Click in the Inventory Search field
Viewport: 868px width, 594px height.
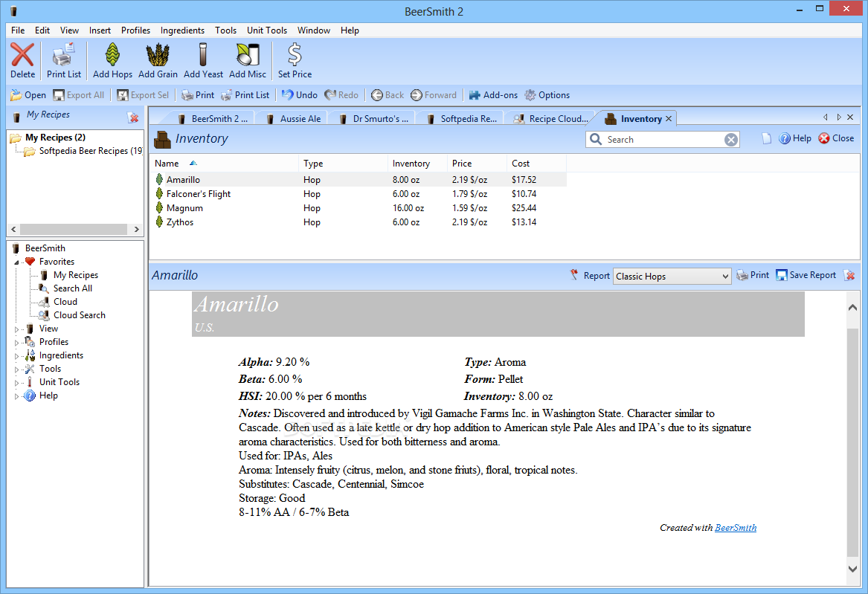(664, 139)
